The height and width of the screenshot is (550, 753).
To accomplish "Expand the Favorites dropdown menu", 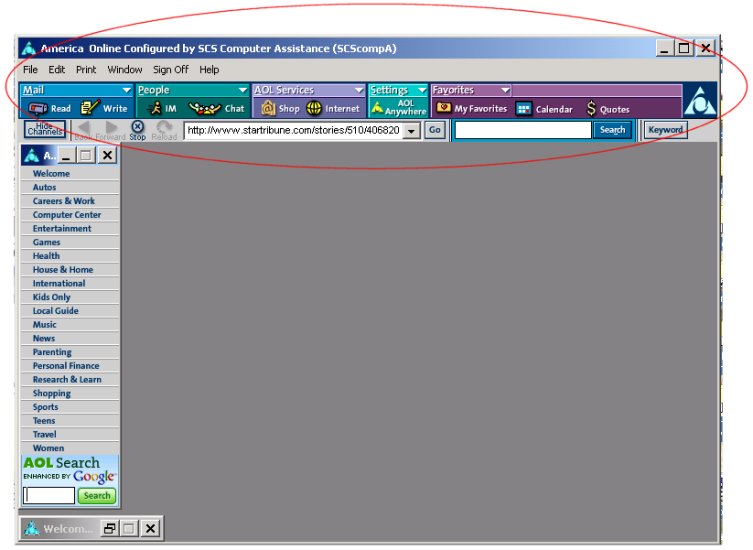I will tap(505, 90).
